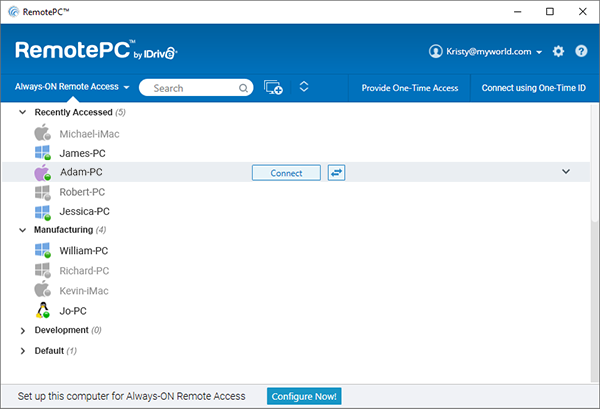The height and width of the screenshot is (409, 600).
Task: Collapse the Recently Accessed group
Action: click(x=23, y=112)
